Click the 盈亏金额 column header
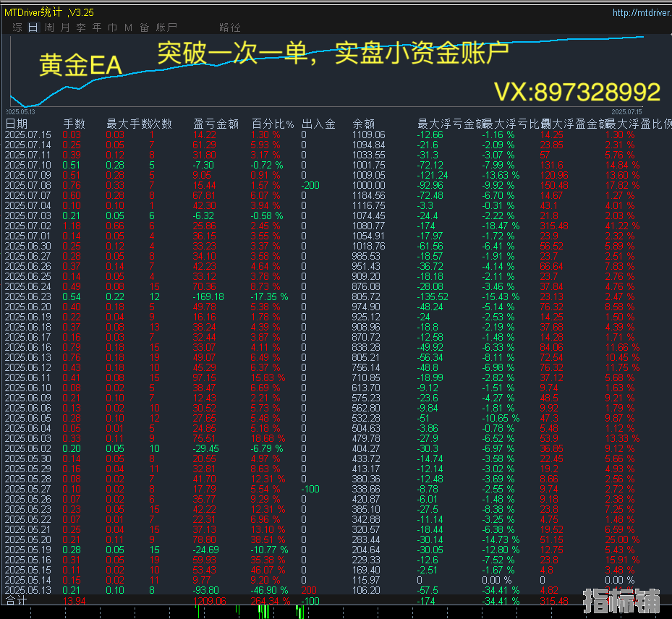672x619 pixels. 216,124
